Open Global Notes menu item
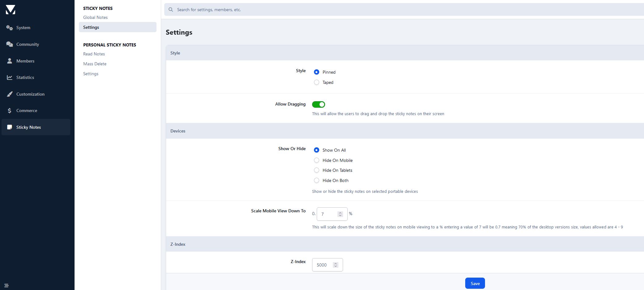Viewport: 644px width, 290px height. [x=95, y=18]
